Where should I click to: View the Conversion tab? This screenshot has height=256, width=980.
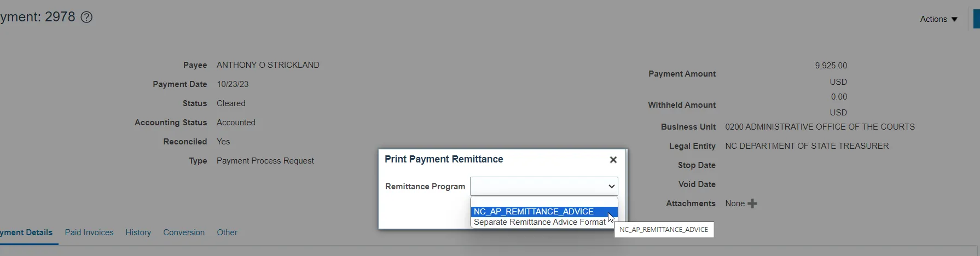click(184, 232)
